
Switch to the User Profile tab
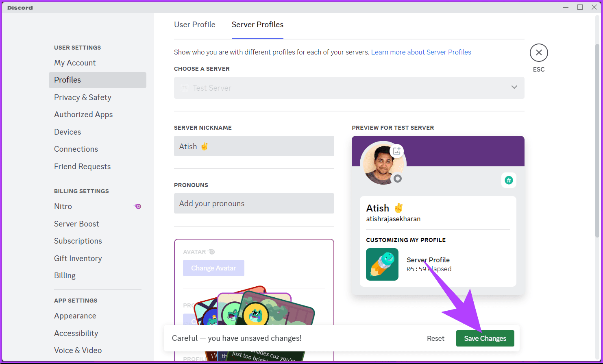195,24
